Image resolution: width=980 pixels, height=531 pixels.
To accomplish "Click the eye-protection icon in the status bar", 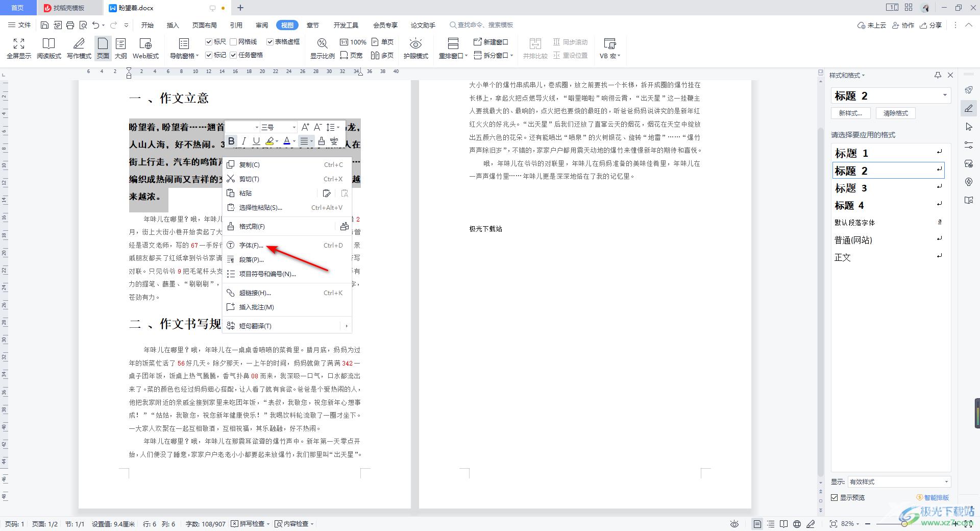I will point(734,524).
